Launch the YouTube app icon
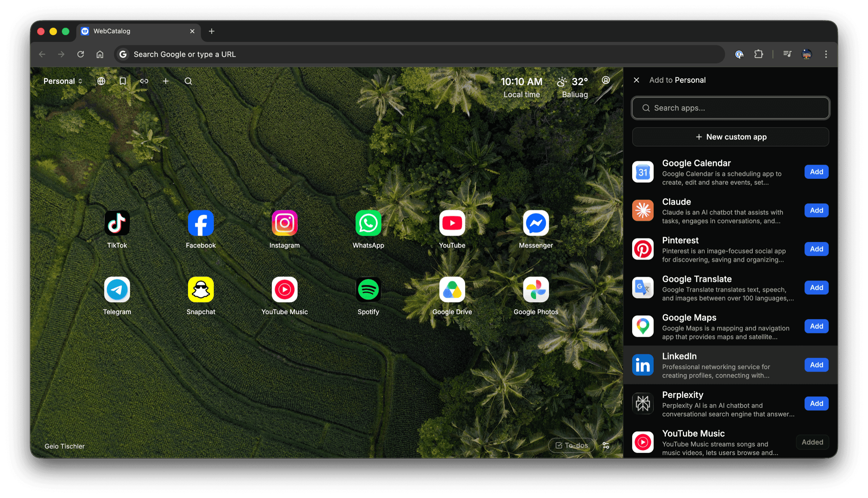Screen dimensions: 868x498 [452, 223]
